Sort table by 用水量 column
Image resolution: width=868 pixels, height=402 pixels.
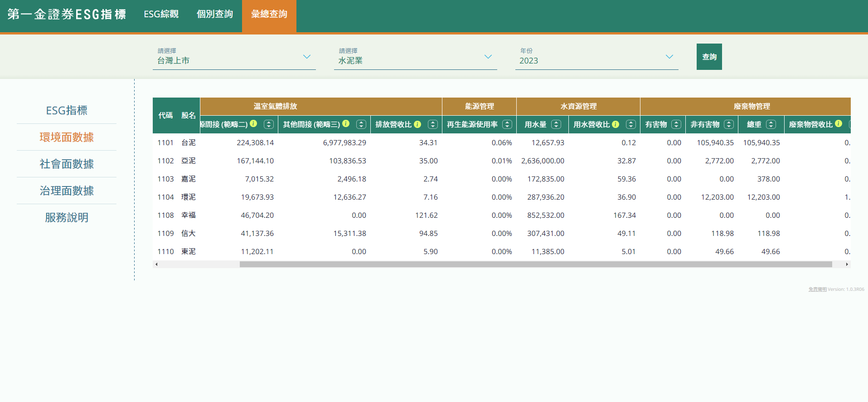(x=556, y=124)
